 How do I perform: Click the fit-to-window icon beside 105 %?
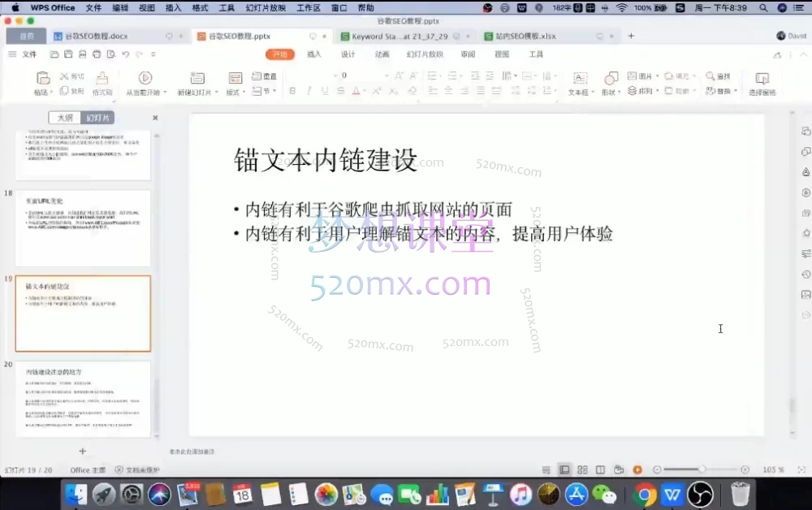(x=801, y=469)
